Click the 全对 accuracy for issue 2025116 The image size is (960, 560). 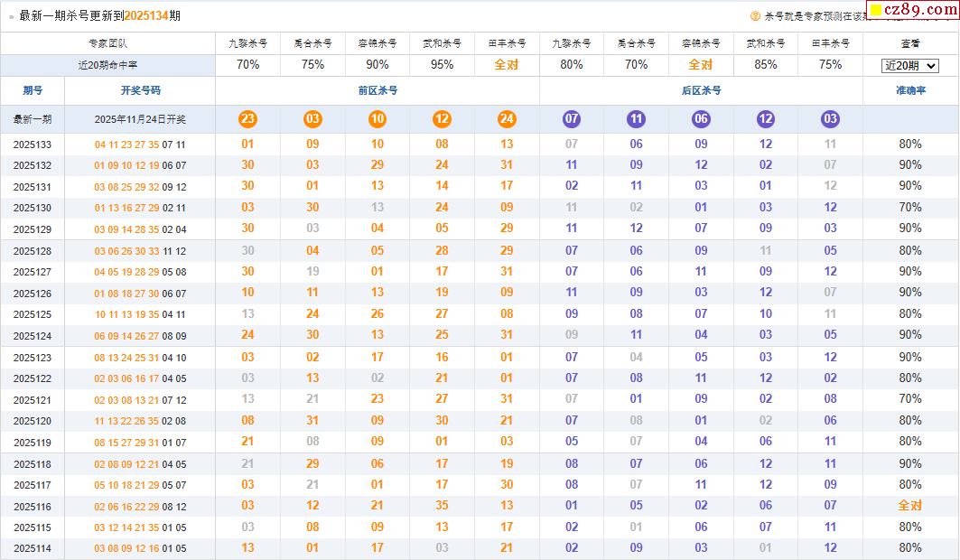coord(909,506)
